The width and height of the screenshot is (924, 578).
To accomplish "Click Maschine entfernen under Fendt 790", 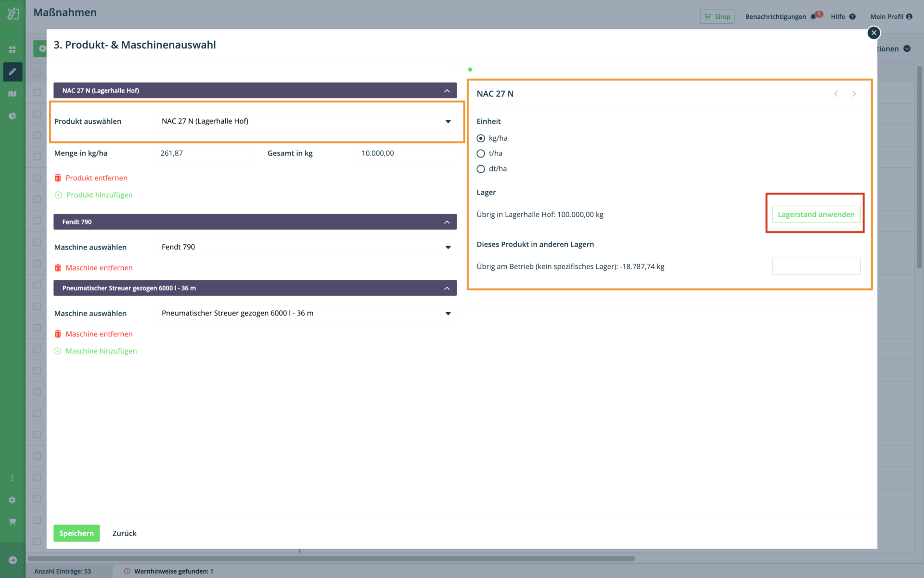I will tap(99, 268).
